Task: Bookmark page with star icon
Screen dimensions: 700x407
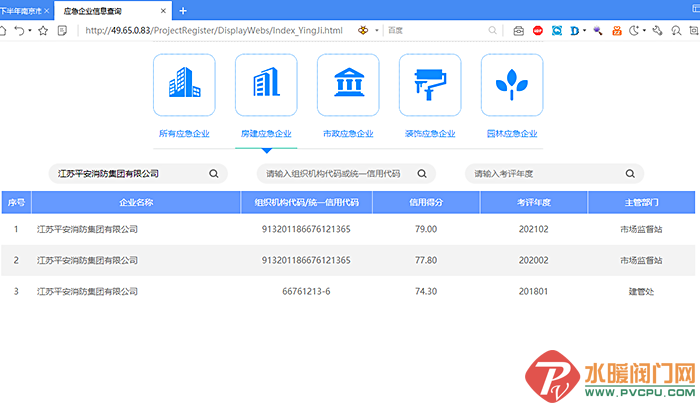Action: tap(43, 30)
